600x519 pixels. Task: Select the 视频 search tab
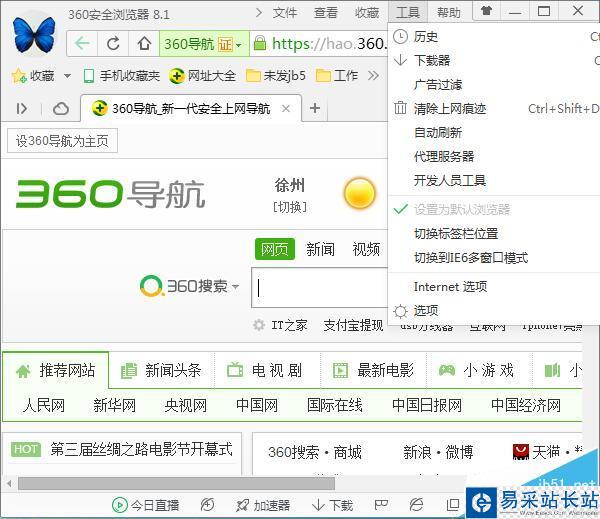coord(366,249)
